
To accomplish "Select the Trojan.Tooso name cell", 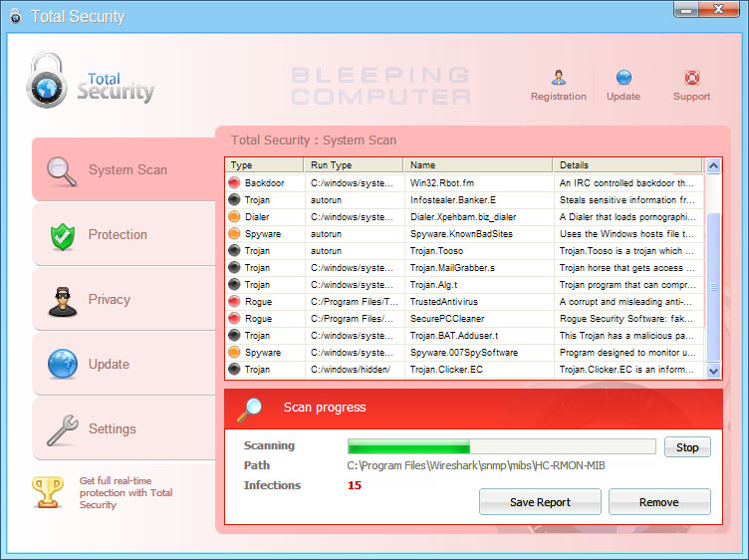I will 478,251.
